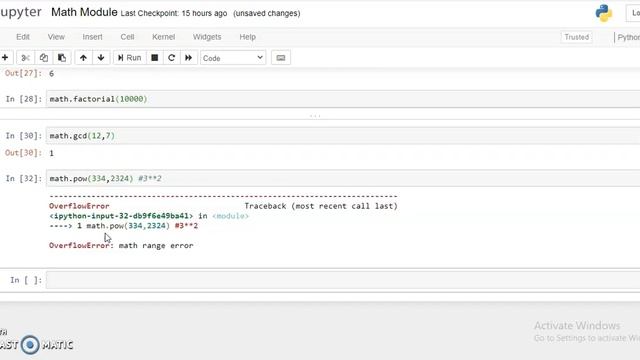The width and height of the screenshot is (640, 360).
Task: Click 'Traceback (most recent call last)' text
Action: (x=321, y=206)
